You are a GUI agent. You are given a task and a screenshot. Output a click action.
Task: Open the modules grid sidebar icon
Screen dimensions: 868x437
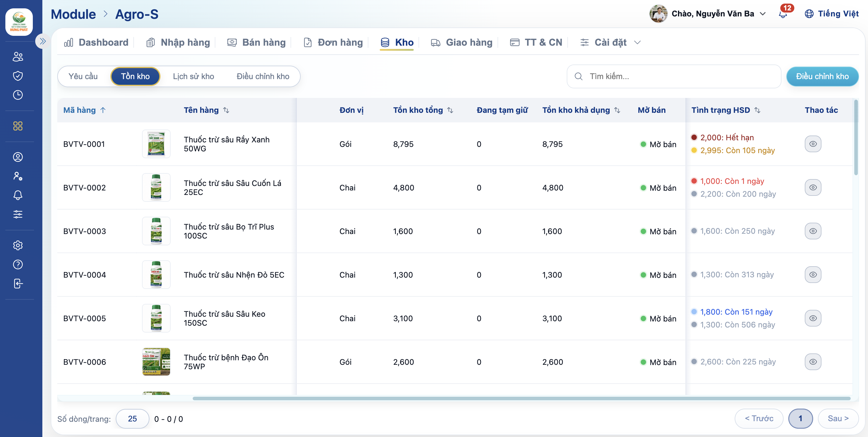(x=18, y=126)
